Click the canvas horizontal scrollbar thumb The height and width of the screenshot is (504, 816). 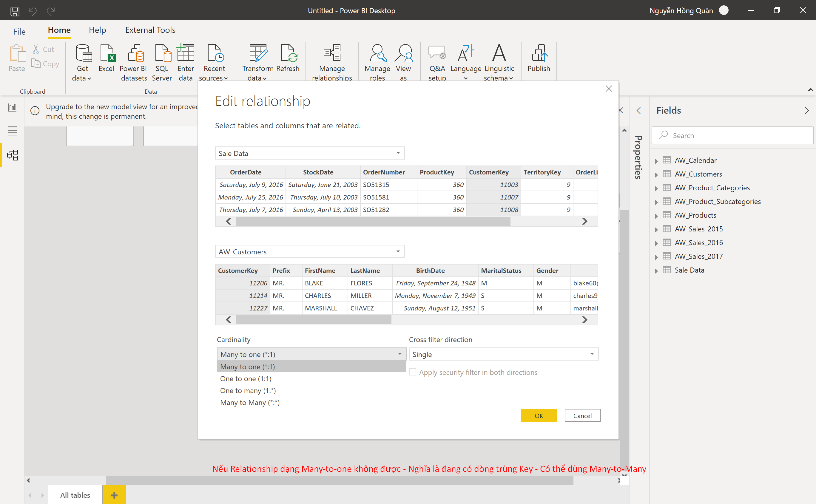pos(340,480)
